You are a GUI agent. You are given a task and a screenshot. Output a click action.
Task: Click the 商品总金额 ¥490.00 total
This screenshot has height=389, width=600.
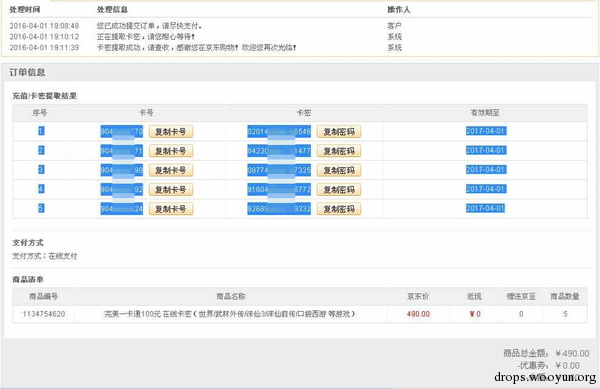[x=546, y=353]
